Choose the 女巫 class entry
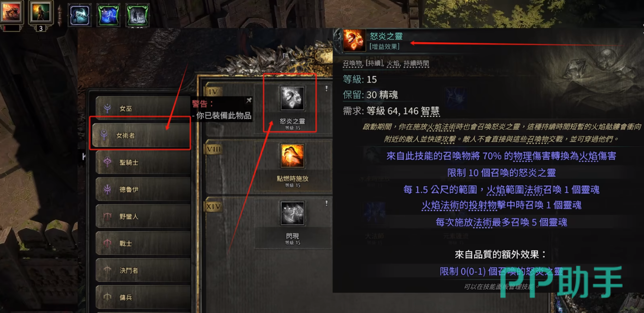Screen dimensions: 644x313 tap(143, 109)
